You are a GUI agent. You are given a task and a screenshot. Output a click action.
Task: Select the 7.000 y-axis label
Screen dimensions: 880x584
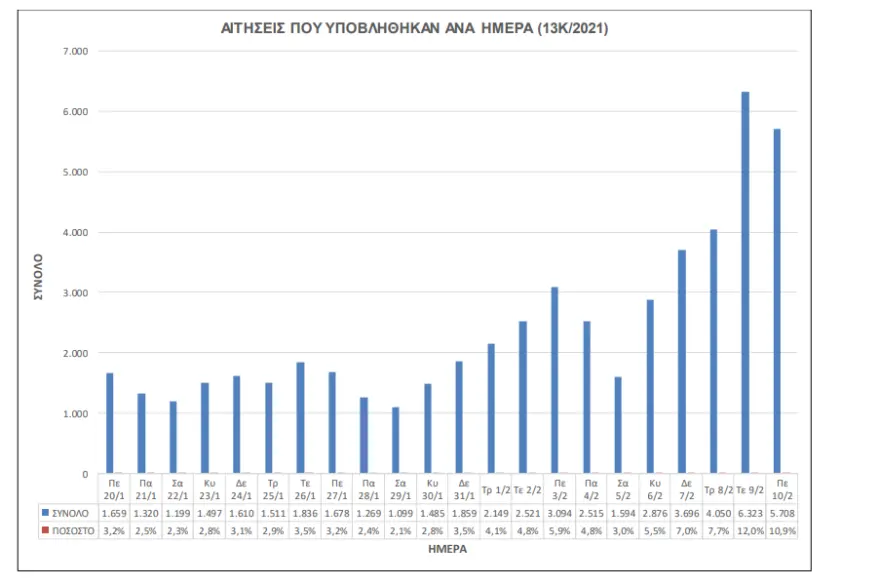(75, 51)
